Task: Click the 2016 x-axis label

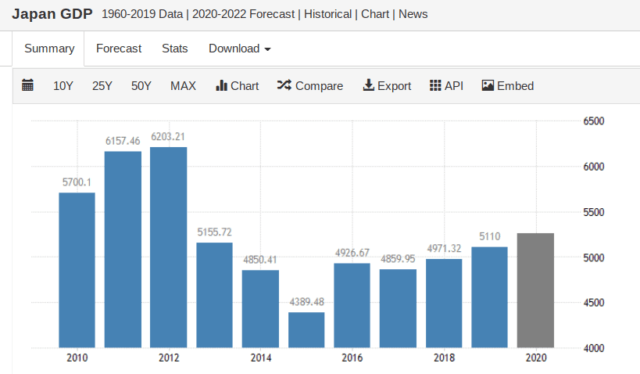Action: [x=352, y=358]
